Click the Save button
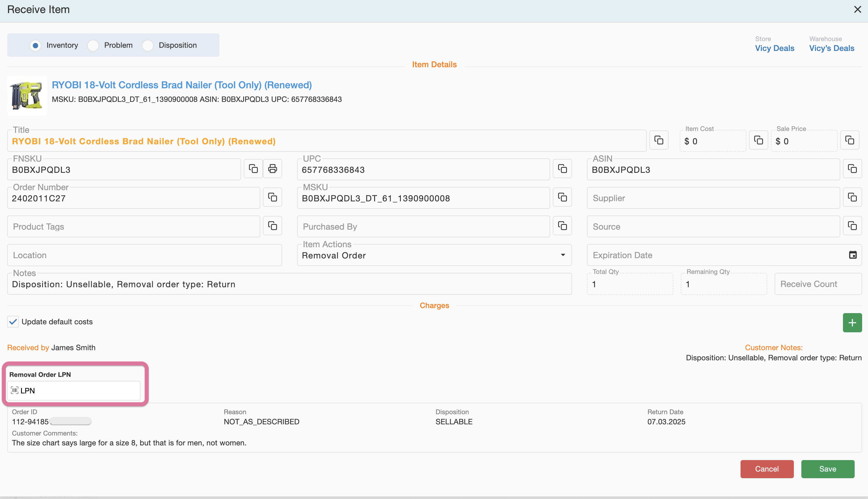 (827, 469)
